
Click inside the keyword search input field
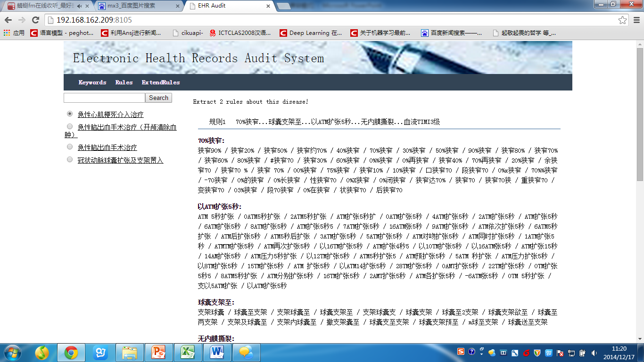(104, 98)
